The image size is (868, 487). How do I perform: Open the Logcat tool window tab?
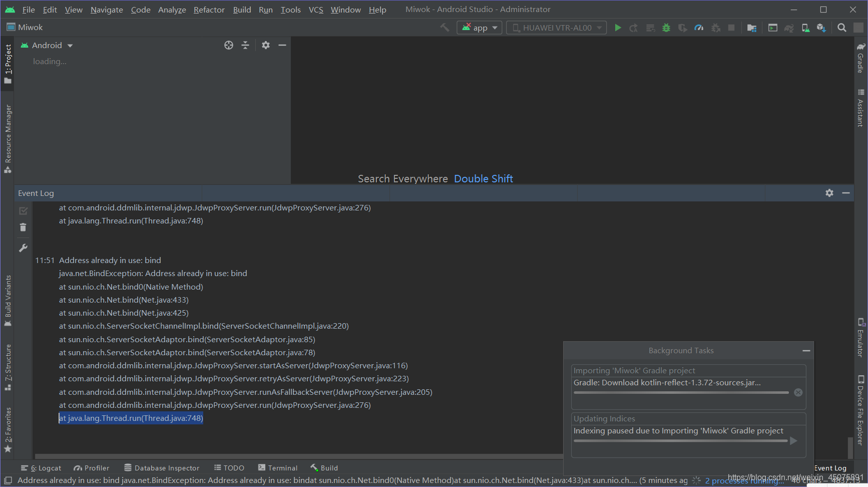[x=41, y=468]
